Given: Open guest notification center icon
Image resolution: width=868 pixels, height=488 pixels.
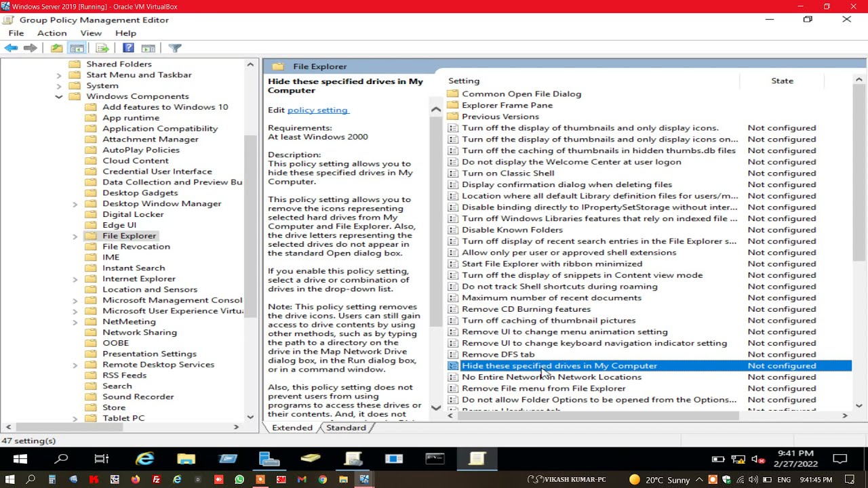Looking at the screenshot, I should 840,459.
